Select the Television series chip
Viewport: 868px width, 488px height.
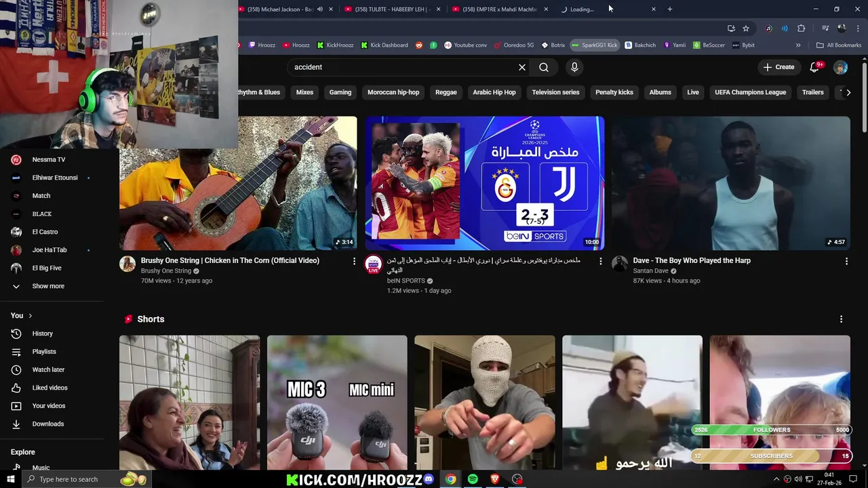[555, 92]
